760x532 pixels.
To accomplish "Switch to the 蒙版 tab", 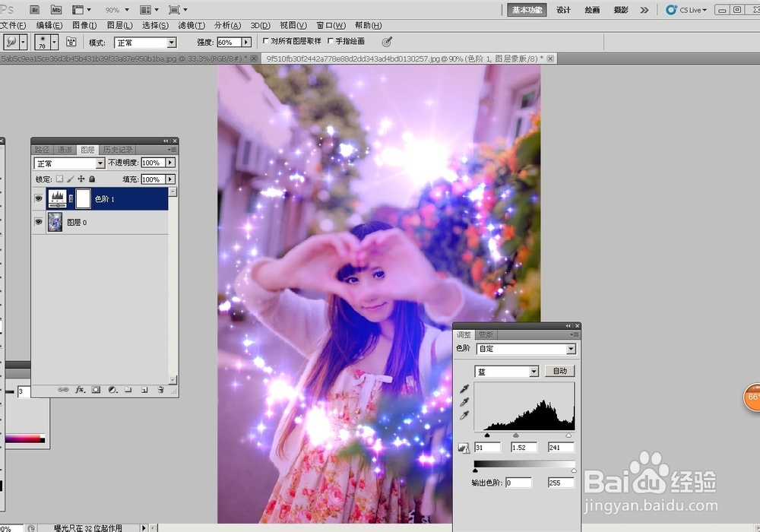I will [x=486, y=335].
